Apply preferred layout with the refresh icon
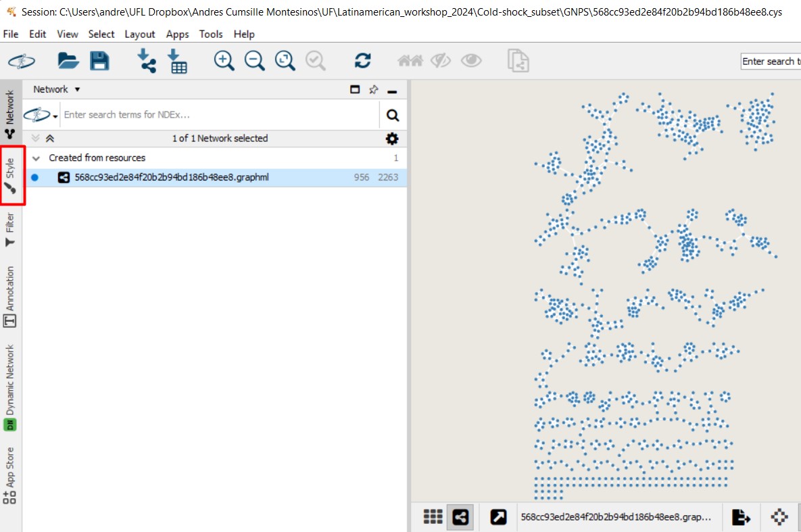This screenshot has width=801, height=532. (363, 61)
